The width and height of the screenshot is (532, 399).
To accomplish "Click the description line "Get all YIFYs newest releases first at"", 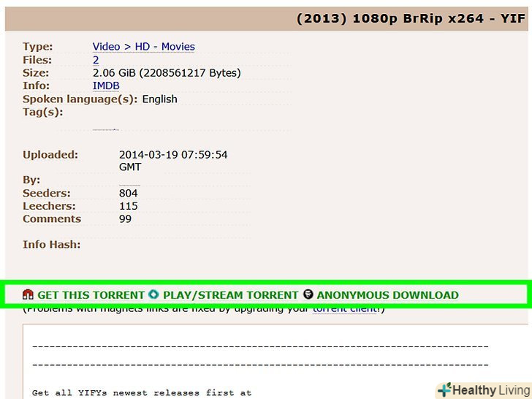I will tap(142, 393).
